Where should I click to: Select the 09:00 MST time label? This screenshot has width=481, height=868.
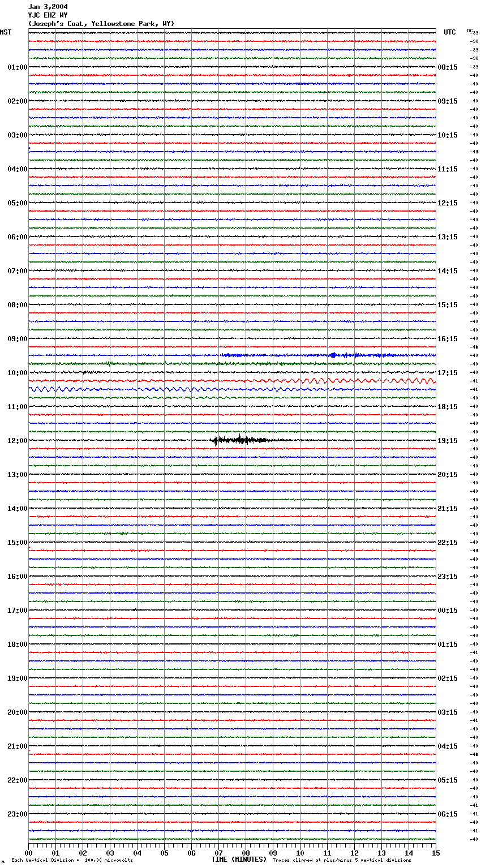tap(18, 339)
